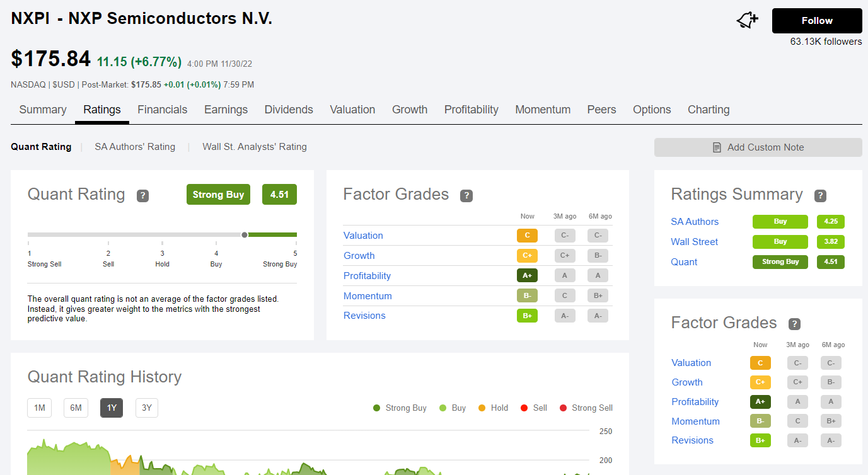Click the Profitability link in sidebar Factor Grades
868x475 pixels.
click(695, 402)
